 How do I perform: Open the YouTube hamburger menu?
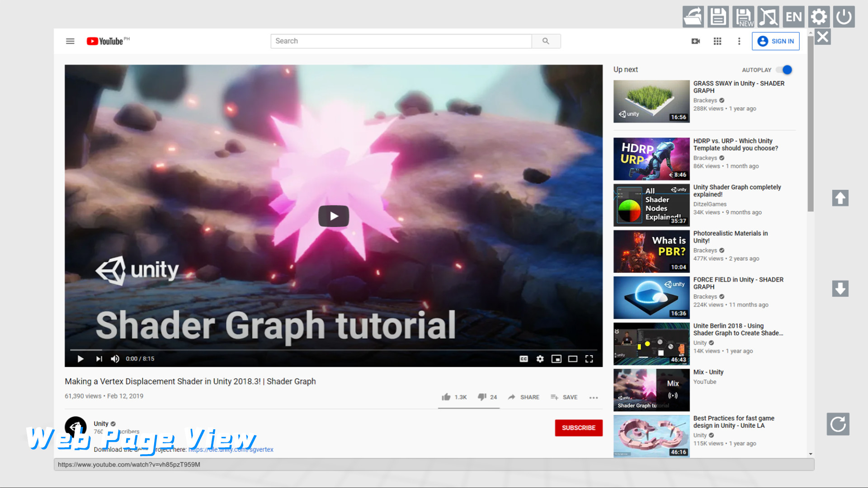(x=70, y=41)
